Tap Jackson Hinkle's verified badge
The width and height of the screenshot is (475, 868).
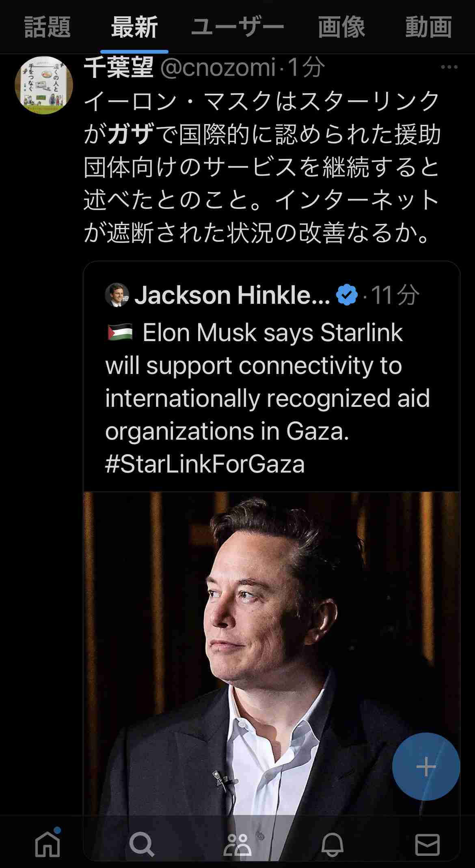click(347, 295)
